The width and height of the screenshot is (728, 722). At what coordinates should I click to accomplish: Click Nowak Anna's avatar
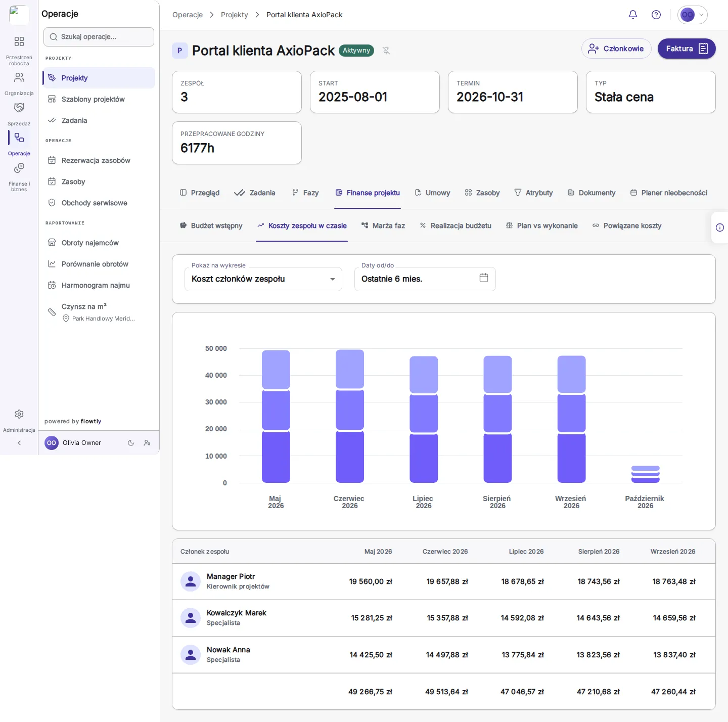191,655
